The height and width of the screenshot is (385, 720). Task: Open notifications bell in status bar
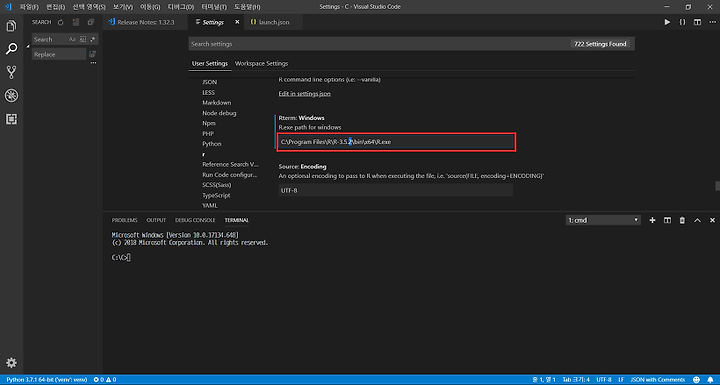coord(710,379)
